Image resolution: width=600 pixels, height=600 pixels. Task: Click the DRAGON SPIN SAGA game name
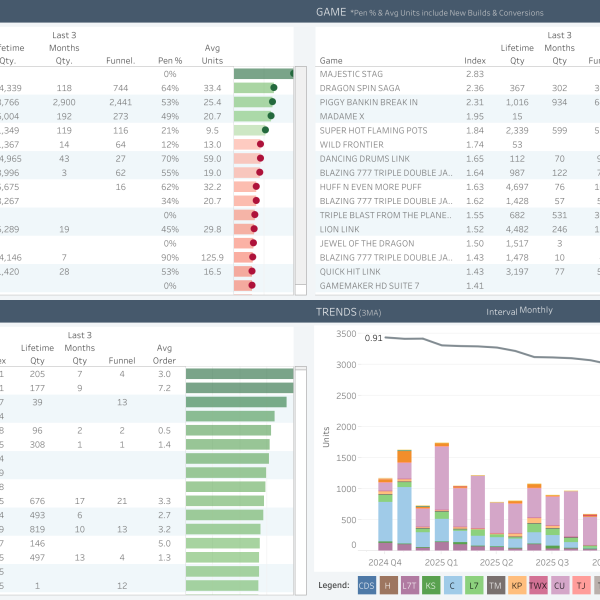pyautogui.click(x=362, y=88)
